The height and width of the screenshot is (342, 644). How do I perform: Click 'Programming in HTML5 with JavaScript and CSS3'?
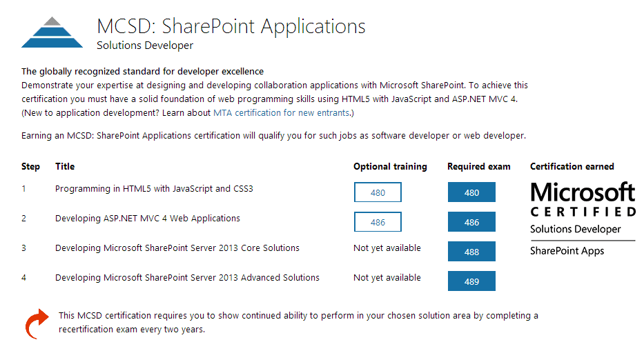click(x=154, y=189)
